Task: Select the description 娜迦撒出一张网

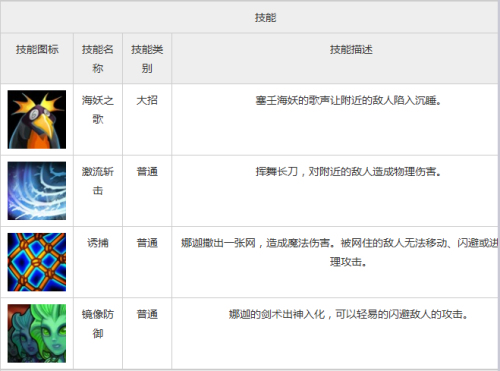Action: click(339, 252)
